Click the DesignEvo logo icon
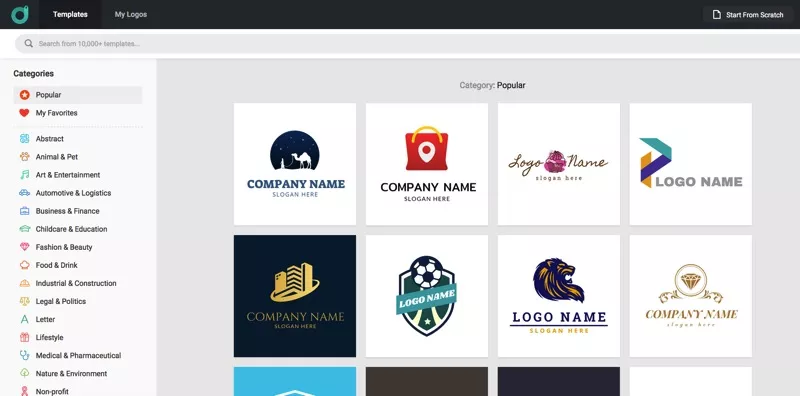This screenshot has height=396, width=800. pos(20,14)
